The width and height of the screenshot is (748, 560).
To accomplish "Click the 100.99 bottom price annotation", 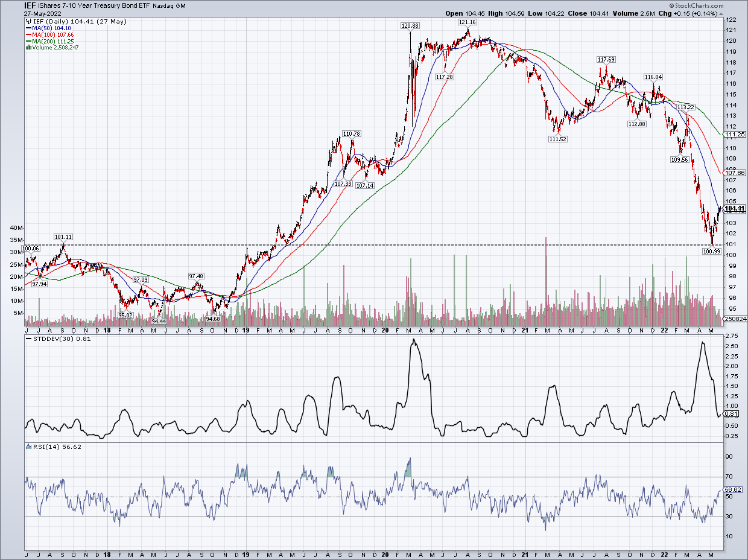I will click(712, 251).
